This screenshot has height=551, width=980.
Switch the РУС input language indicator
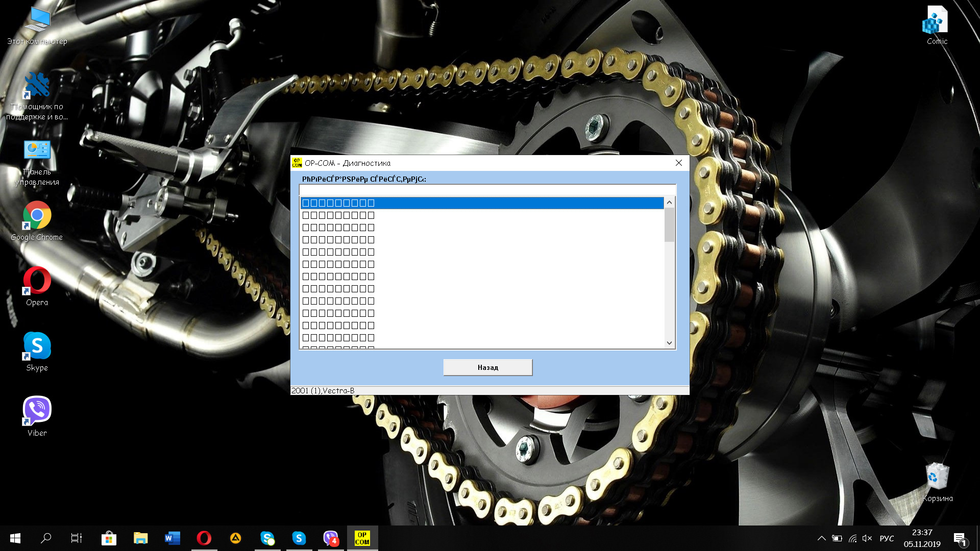coord(887,538)
